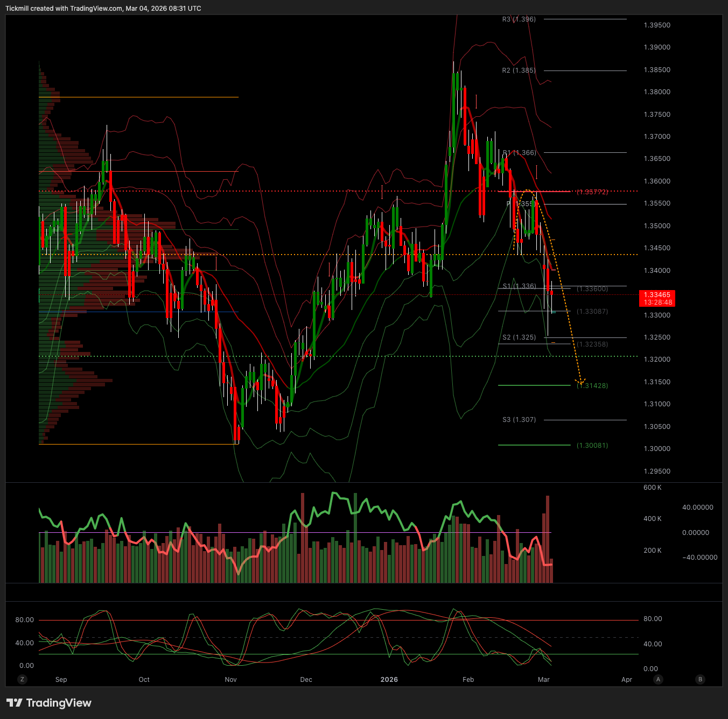Click the Nov label on the time axis
This screenshot has height=719, width=728.
[x=230, y=680]
